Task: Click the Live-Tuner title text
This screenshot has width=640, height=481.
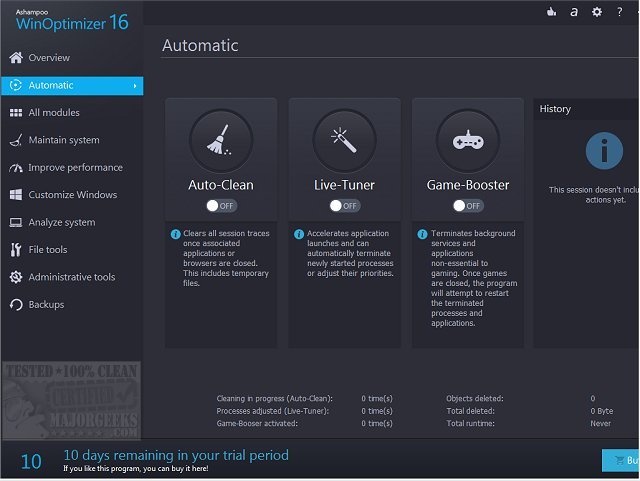Action: (344, 185)
